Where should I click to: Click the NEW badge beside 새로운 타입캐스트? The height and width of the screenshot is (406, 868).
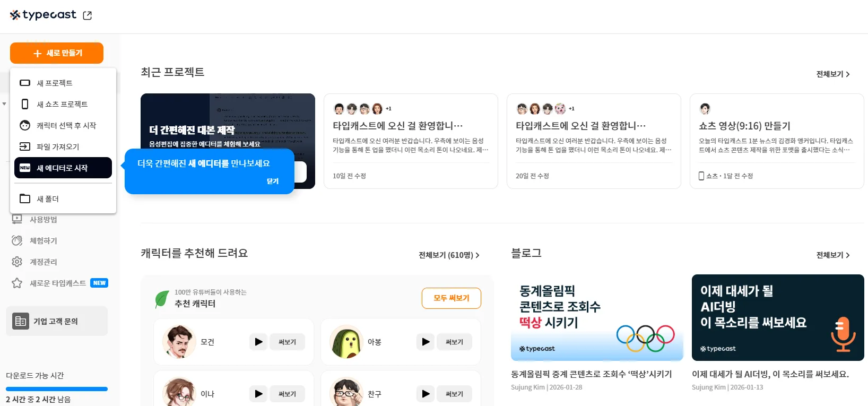pyautogui.click(x=99, y=283)
